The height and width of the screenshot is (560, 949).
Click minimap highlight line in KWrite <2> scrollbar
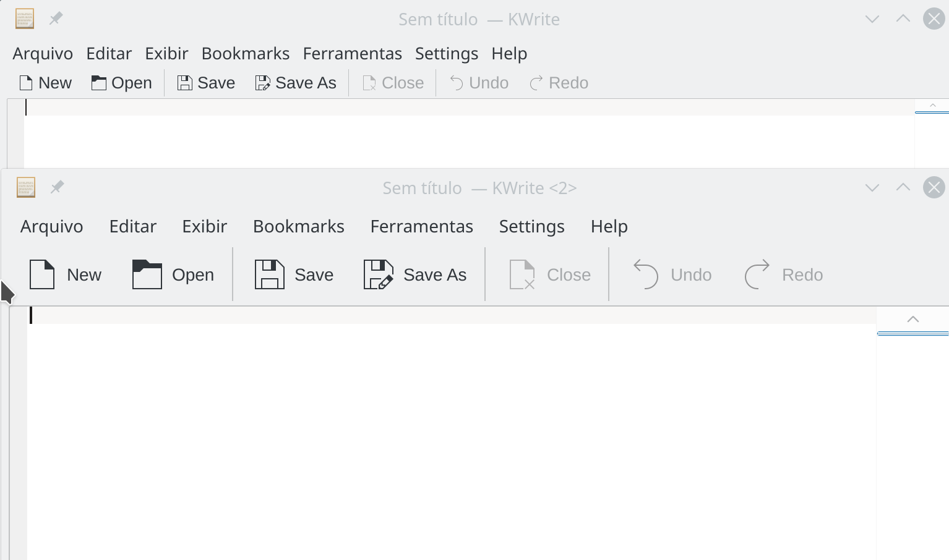913,334
